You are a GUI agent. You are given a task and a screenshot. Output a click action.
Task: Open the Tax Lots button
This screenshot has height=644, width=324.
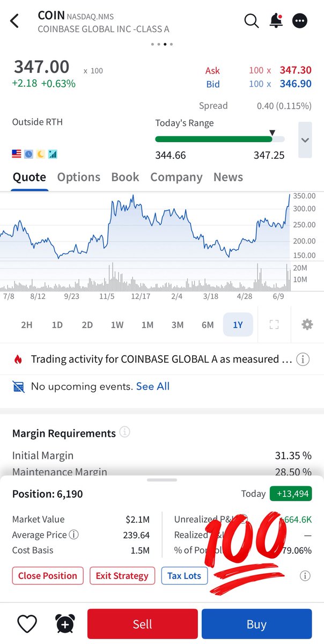184,576
